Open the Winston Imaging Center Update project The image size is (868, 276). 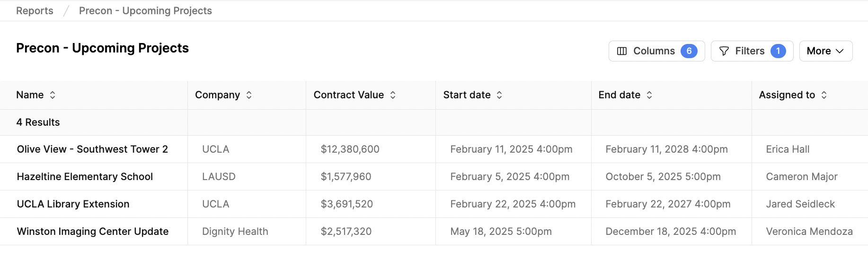click(x=93, y=232)
